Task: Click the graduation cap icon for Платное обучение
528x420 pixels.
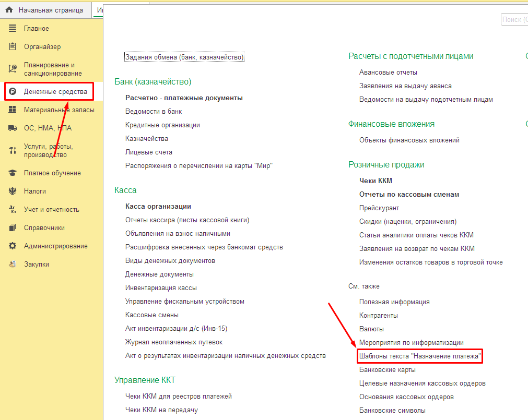Action: (x=13, y=173)
